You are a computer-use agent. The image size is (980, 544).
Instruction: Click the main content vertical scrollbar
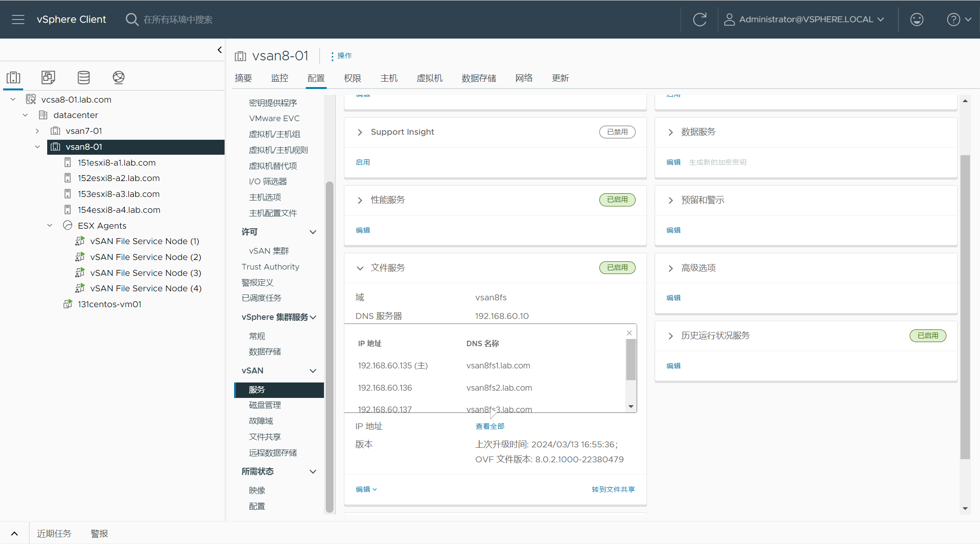965,307
